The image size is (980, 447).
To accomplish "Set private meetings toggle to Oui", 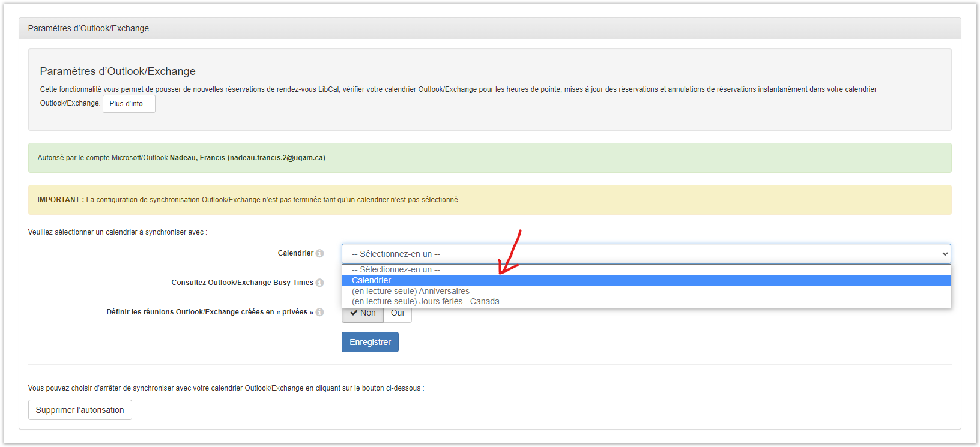I will click(x=398, y=314).
